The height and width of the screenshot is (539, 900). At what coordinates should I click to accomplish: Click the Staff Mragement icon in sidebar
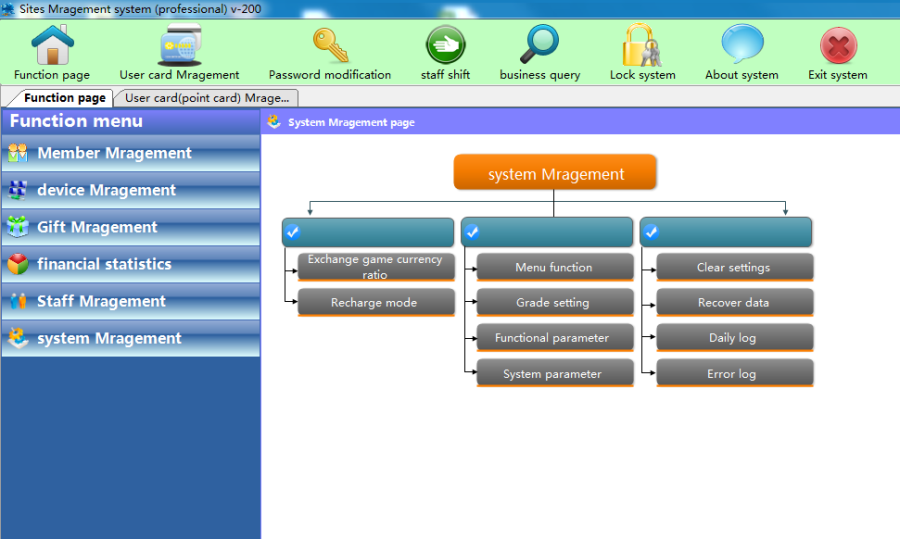18,301
